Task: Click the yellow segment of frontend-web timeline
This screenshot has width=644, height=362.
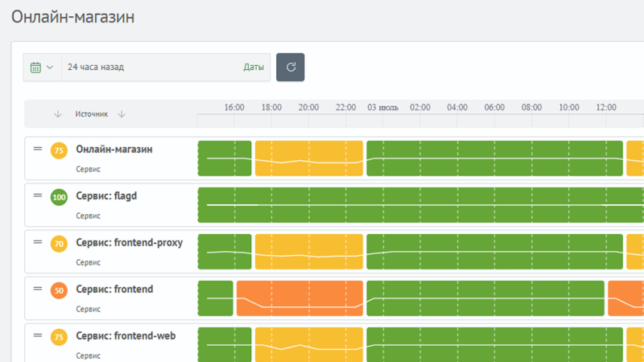Action: 309,345
